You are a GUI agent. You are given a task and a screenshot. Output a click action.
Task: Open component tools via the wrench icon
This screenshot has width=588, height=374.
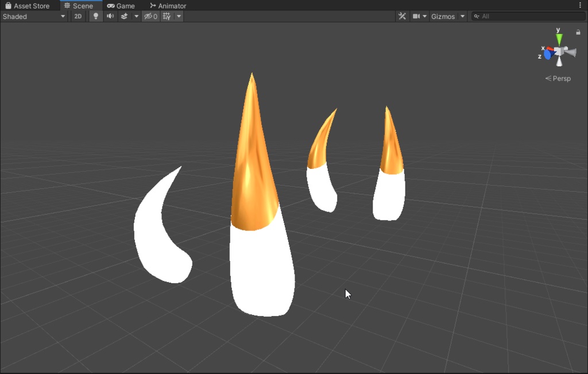(x=402, y=16)
